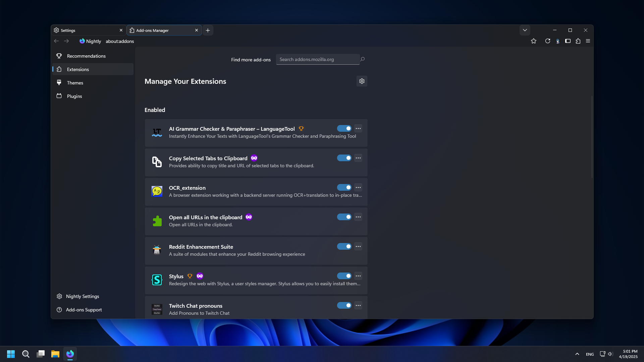This screenshot has height=362, width=644.
Task: Turn off Reddit Enhancement Suite toggle
Action: point(344,246)
